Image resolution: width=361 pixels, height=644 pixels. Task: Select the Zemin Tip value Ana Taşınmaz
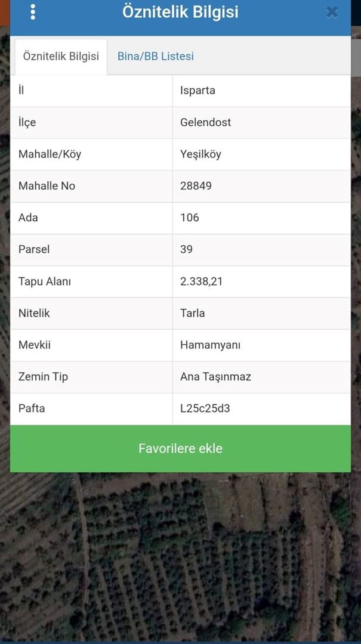click(x=215, y=376)
